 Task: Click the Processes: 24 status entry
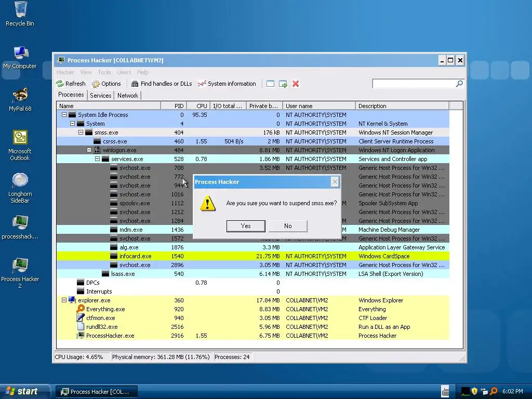coord(232,357)
